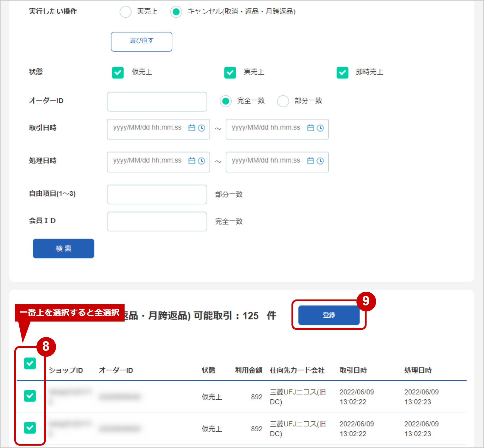Viewport: 484px width, 448px height.
Task: Uncheck the 仮売上 status checkbox
Action: point(118,72)
